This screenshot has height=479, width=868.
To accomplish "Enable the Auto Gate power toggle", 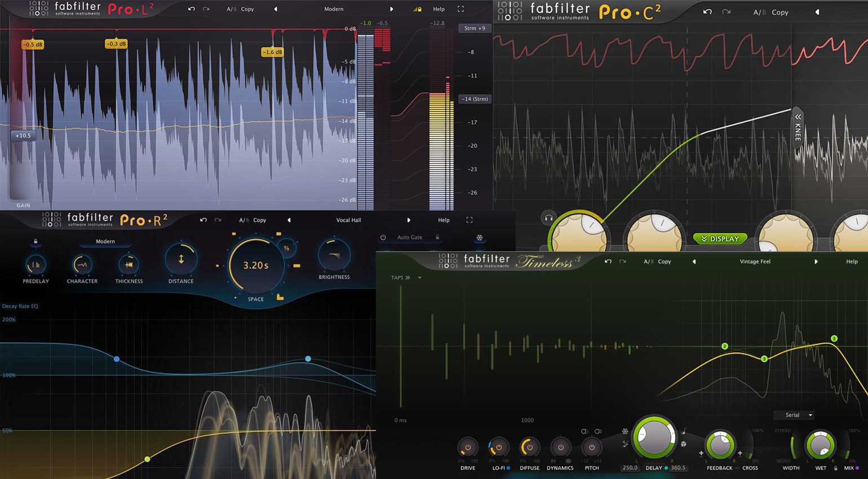I will pyautogui.click(x=383, y=237).
